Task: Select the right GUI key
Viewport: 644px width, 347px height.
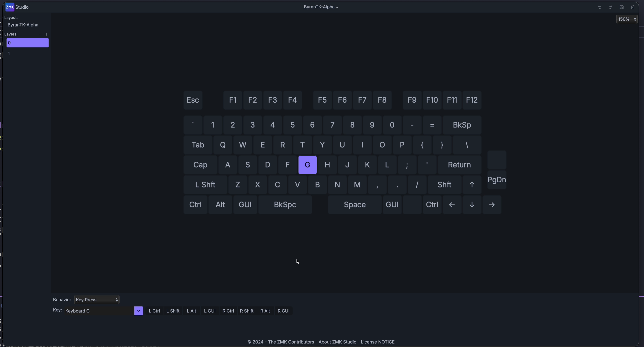Action: pos(392,205)
